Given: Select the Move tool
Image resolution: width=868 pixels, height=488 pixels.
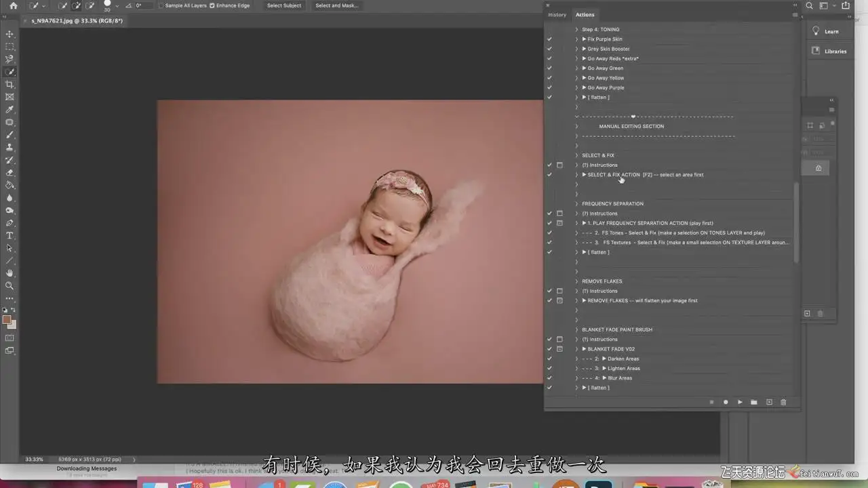Looking at the screenshot, I should pos(9,34).
